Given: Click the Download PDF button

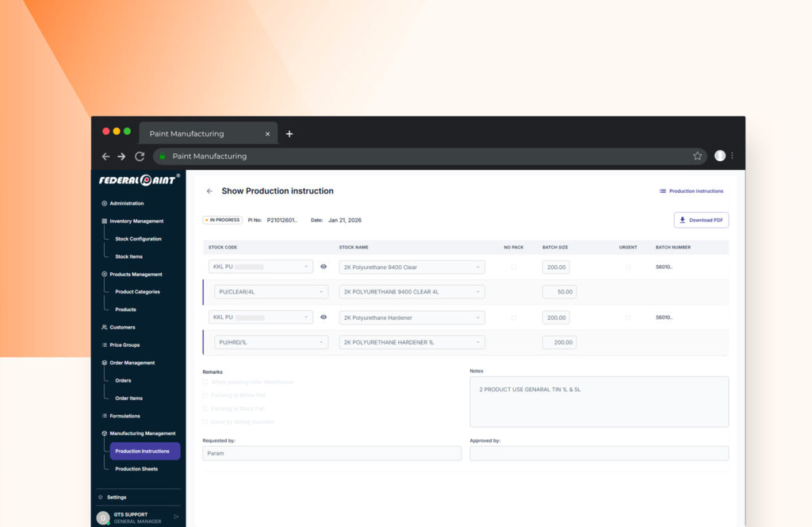Looking at the screenshot, I should [x=701, y=220].
